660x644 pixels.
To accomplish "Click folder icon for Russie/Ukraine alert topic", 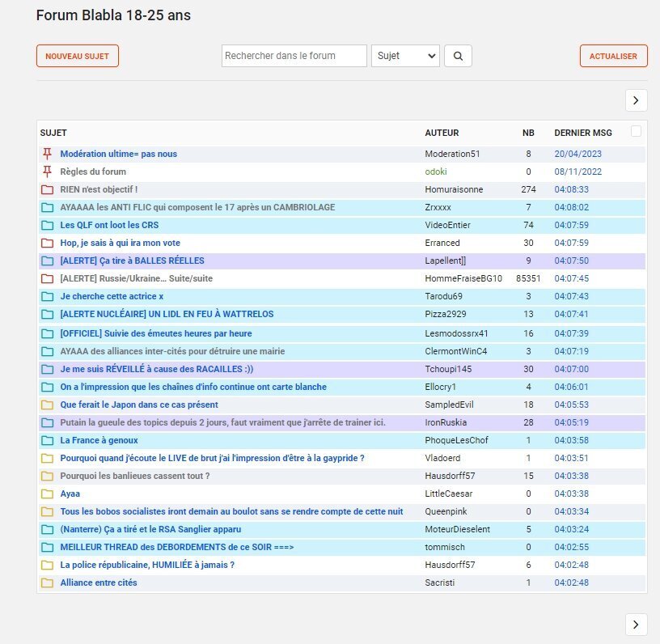I will click(x=47, y=278).
